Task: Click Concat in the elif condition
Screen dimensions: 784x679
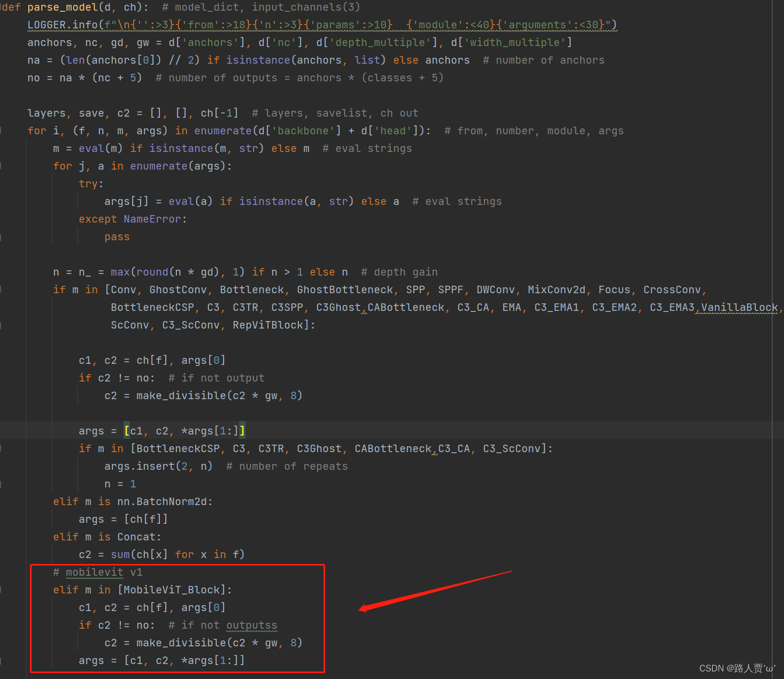Action: pyautogui.click(x=136, y=537)
